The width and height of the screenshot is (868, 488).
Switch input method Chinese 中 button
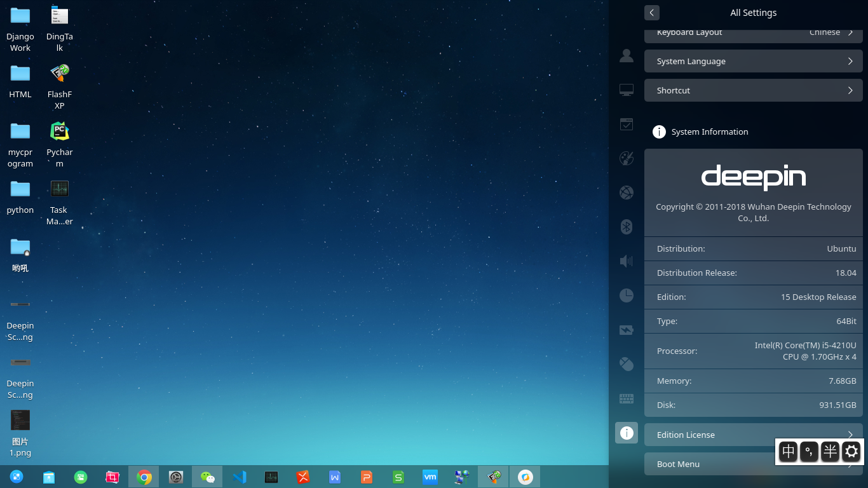[789, 452]
